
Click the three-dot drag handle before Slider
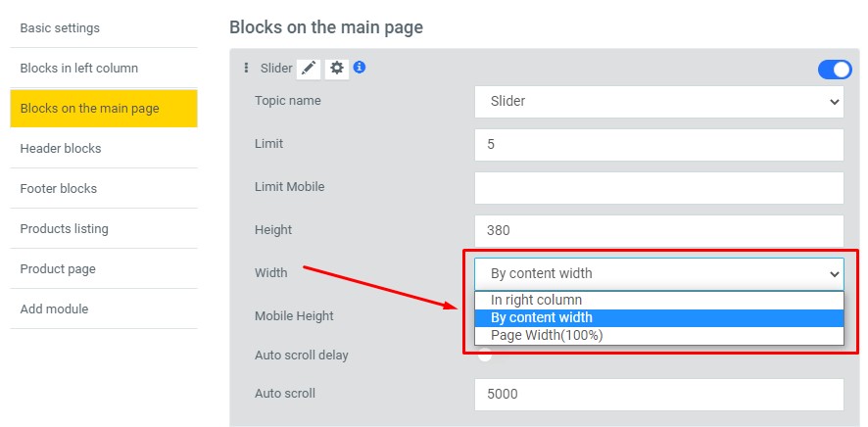coord(246,68)
